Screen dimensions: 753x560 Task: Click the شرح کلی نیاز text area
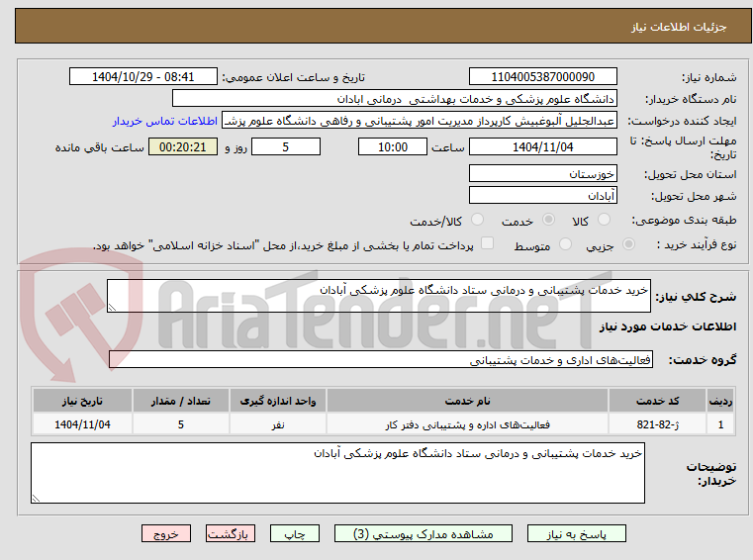[x=378, y=296]
